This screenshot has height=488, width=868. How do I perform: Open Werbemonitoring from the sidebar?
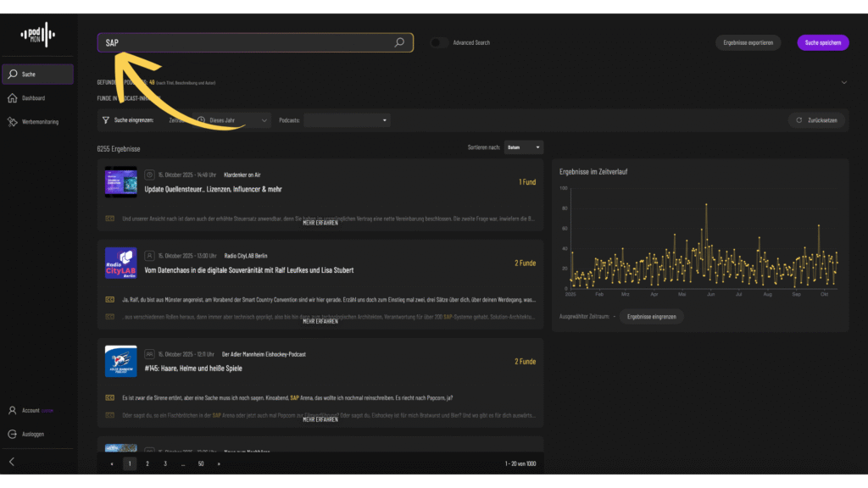[13, 122]
